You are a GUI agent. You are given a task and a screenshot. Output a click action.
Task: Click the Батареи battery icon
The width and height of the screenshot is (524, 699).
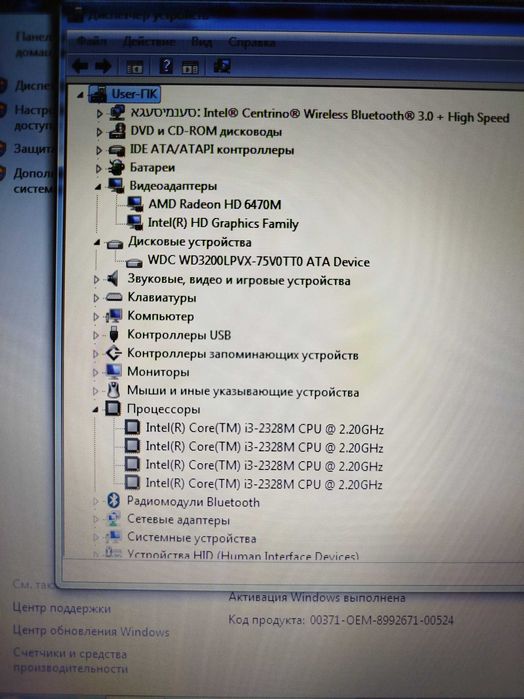pyautogui.click(x=116, y=168)
